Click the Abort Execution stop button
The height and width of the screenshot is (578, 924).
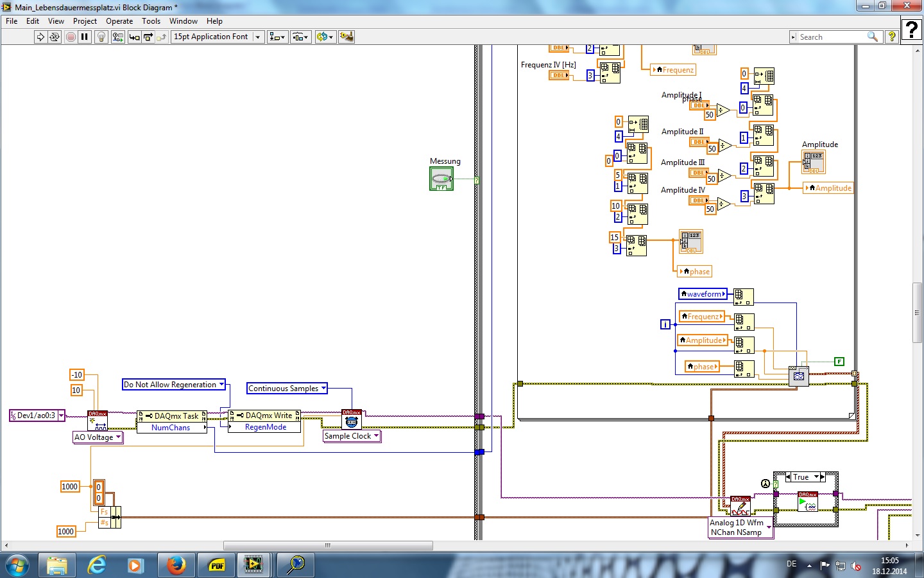tap(71, 37)
